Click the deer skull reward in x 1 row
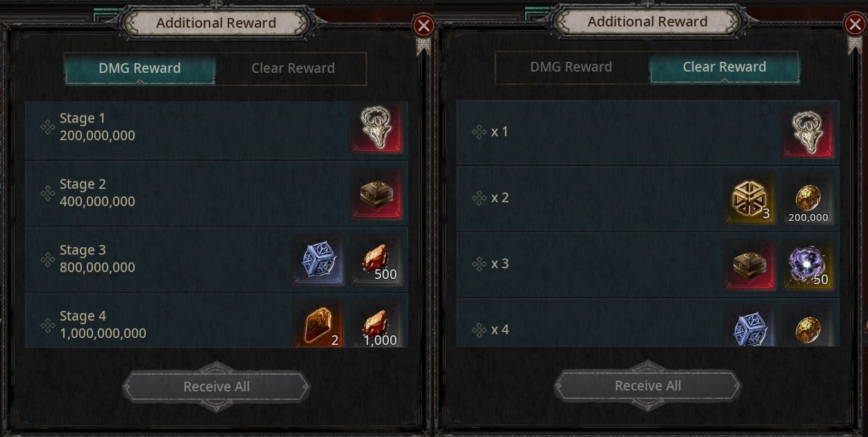 (808, 133)
